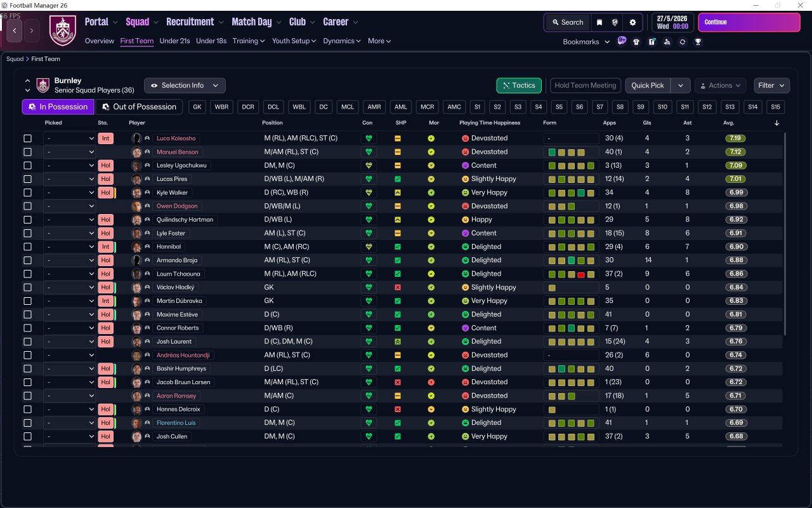This screenshot has height=508, width=812.
Task: Open the messages icon showing 9+
Action: click(622, 41)
